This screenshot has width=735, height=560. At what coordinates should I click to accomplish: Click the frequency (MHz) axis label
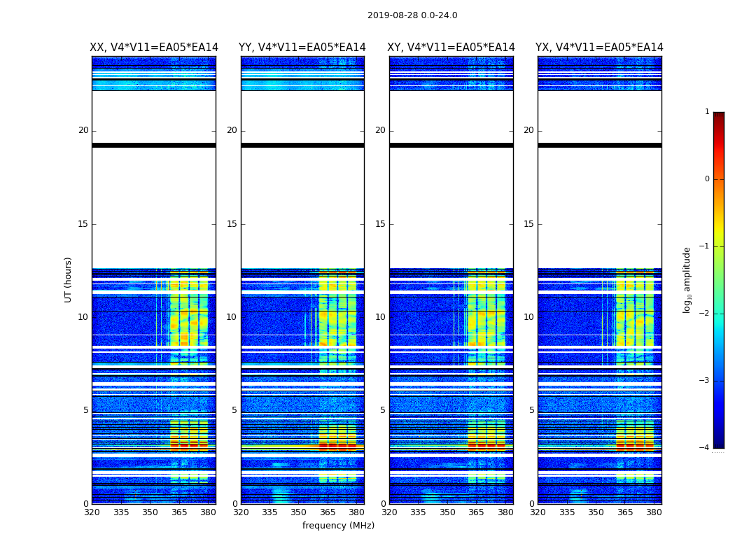pos(338,525)
